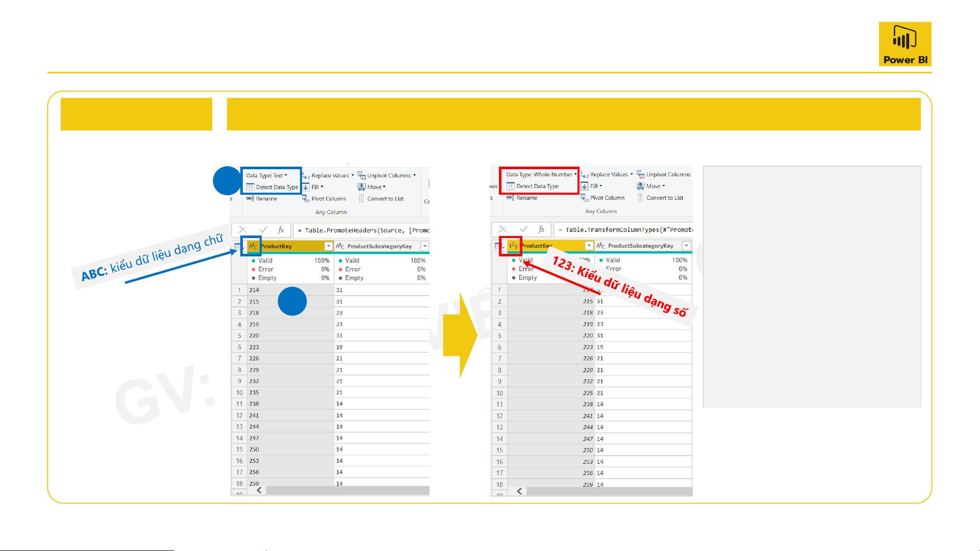Cancel formula with X in right formula bar
The width and height of the screenshot is (980, 551).
(x=503, y=229)
